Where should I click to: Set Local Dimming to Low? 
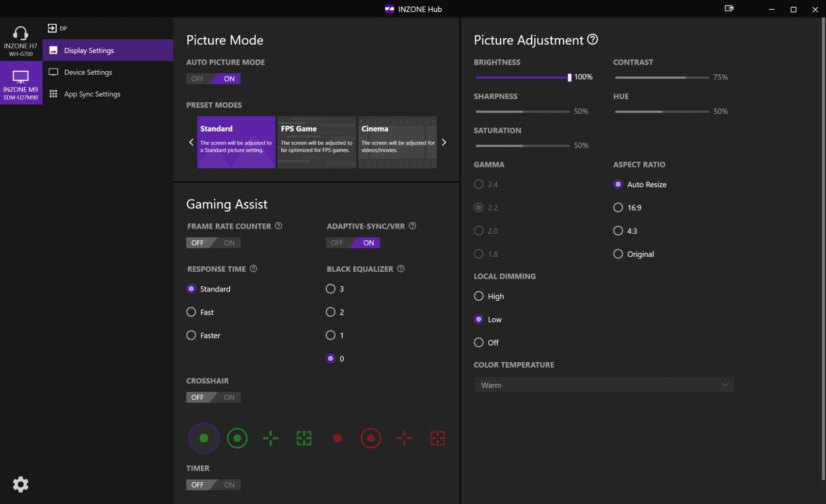(488, 319)
